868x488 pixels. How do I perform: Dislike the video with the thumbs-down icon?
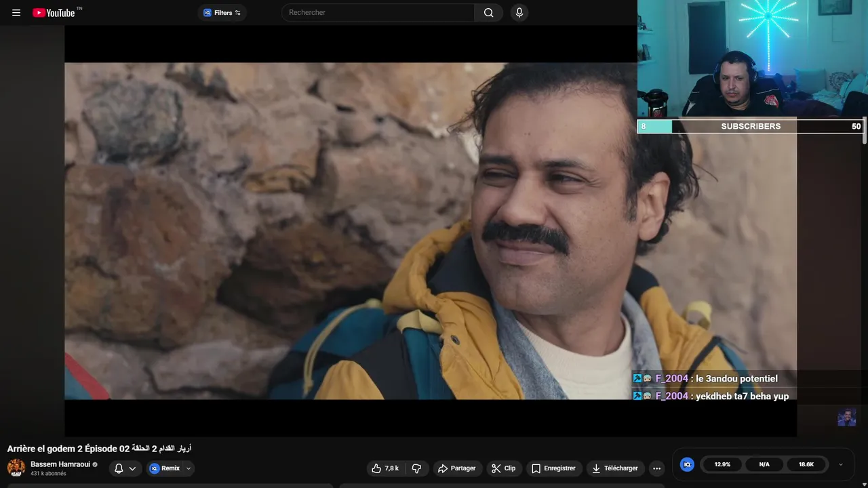click(x=416, y=468)
